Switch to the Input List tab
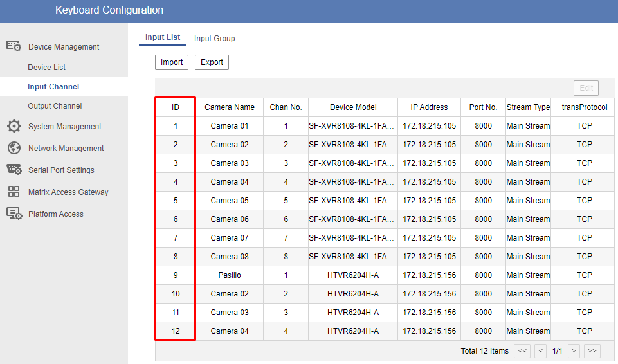 click(163, 37)
